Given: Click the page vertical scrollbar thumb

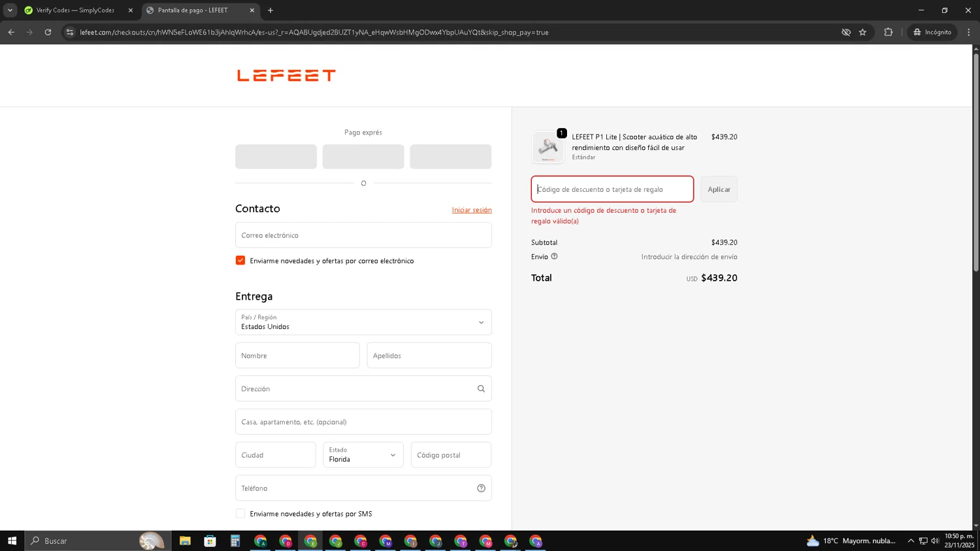Looking at the screenshot, I should pyautogui.click(x=976, y=162).
